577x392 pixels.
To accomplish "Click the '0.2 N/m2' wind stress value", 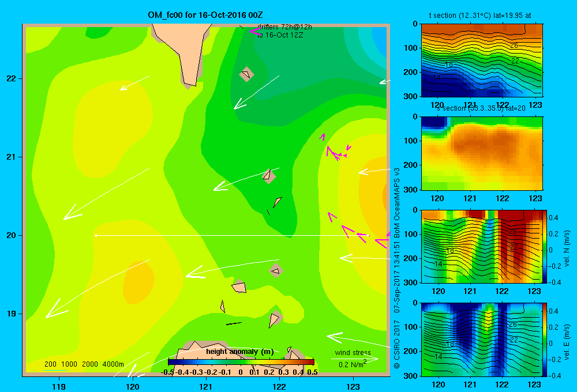I will pyautogui.click(x=352, y=364).
